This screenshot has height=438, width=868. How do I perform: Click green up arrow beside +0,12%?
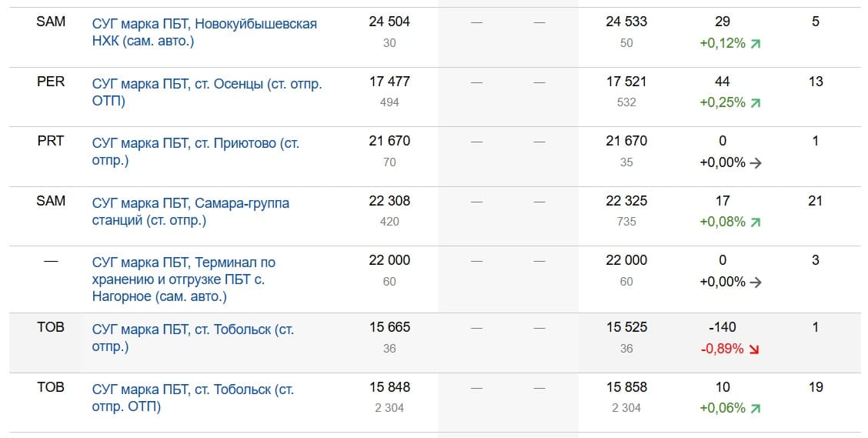coord(755,44)
